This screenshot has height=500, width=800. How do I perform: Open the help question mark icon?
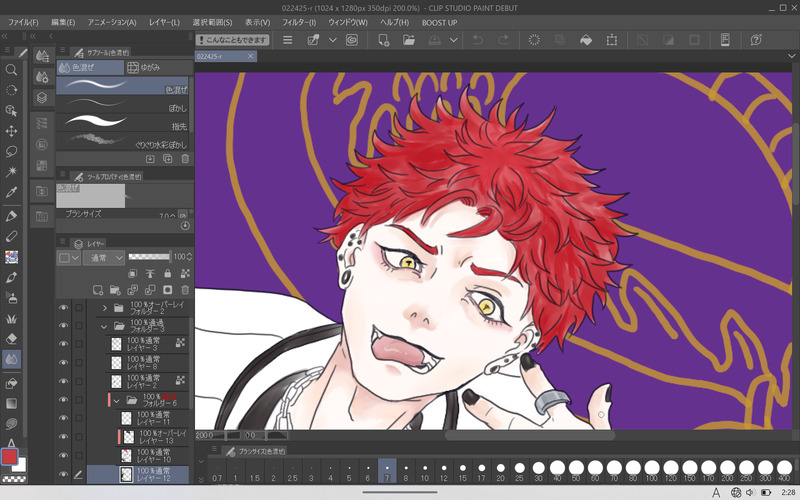click(756, 40)
